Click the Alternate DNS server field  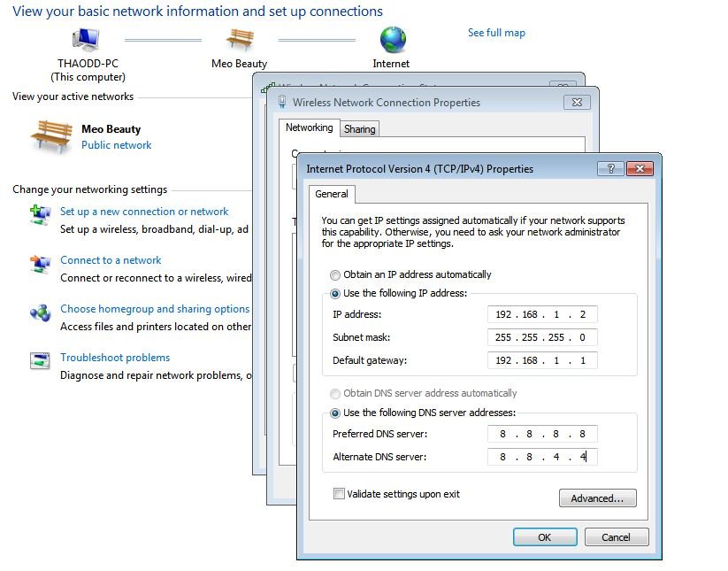point(542,457)
